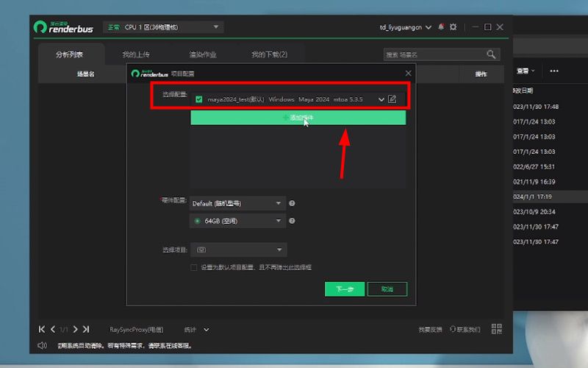Open the 64GB memory dropdown
Screen dimensions: 588x368
(237, 221)
